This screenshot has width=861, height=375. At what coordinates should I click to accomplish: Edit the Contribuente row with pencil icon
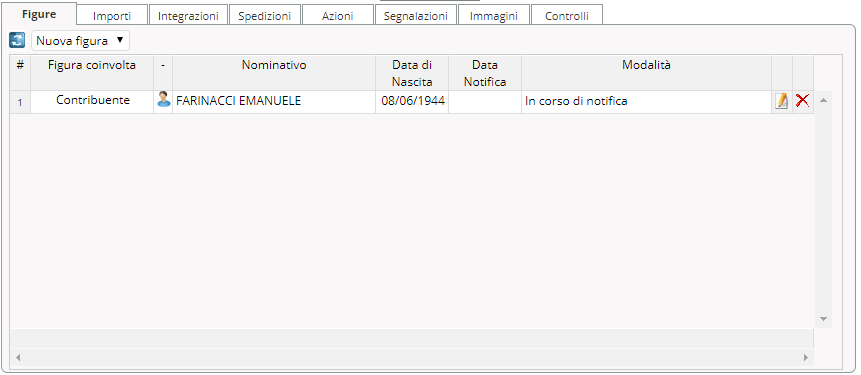coord(781,101)
